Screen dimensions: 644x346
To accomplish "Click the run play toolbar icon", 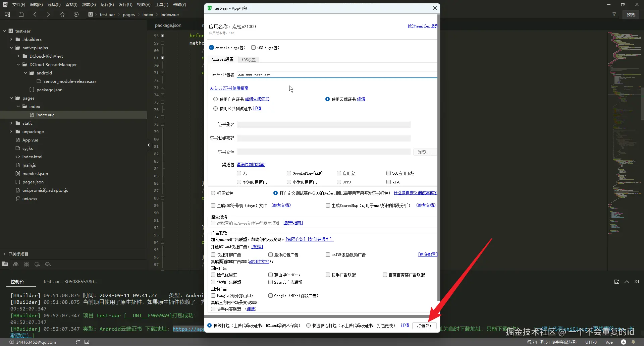I will (76, 14).
